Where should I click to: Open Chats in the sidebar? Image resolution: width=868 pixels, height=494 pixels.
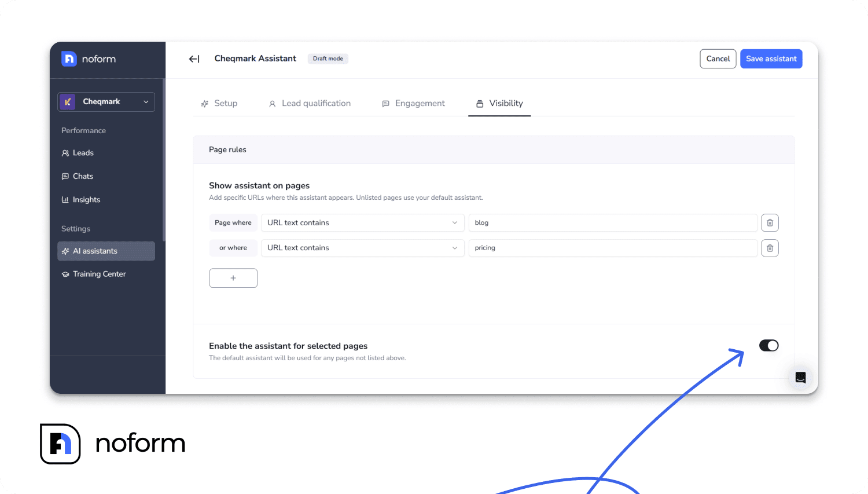coord(83,176)
